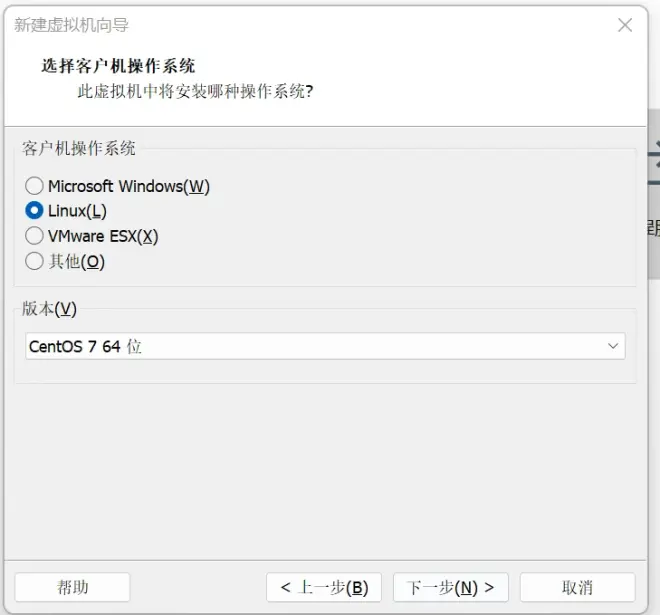This screenshot has height=615, width=660.
Task: Click the 选择客户机操作系统 heading
Action: click(x=118, y=66)
